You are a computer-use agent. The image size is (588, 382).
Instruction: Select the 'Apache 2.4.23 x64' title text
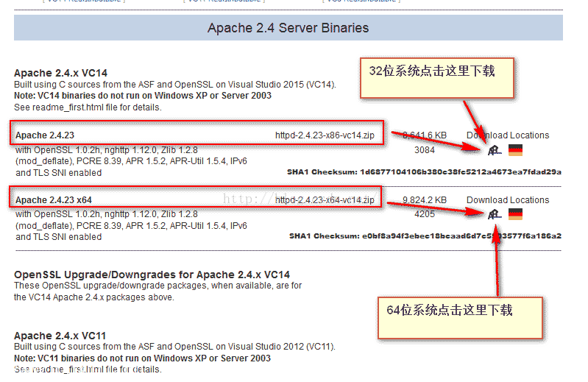click(x=54, y=200)
